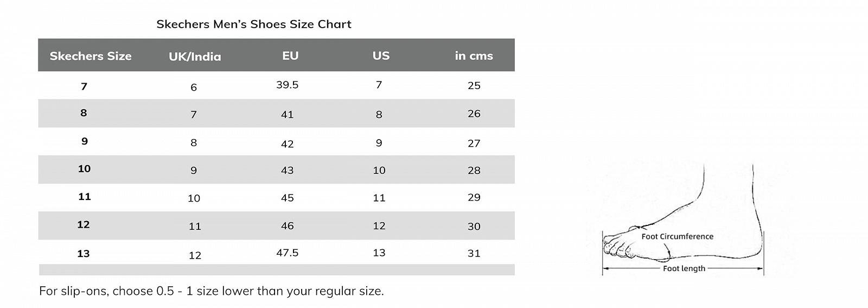The height and width of the screenshot is (308, 868).
Task: Click the UK/India column header
Action: tap(195, 56)
